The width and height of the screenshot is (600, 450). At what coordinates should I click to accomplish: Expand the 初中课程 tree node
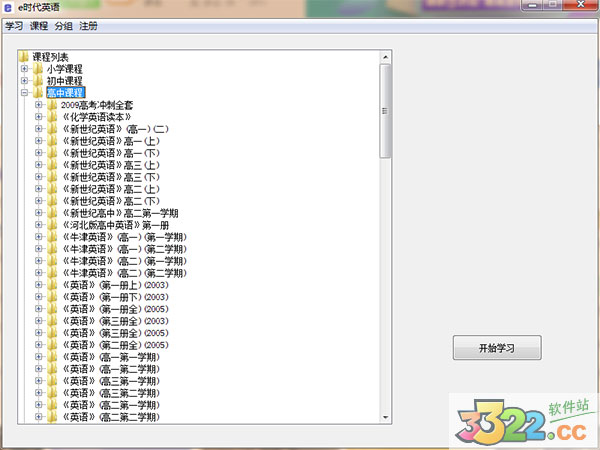point(24,81)
